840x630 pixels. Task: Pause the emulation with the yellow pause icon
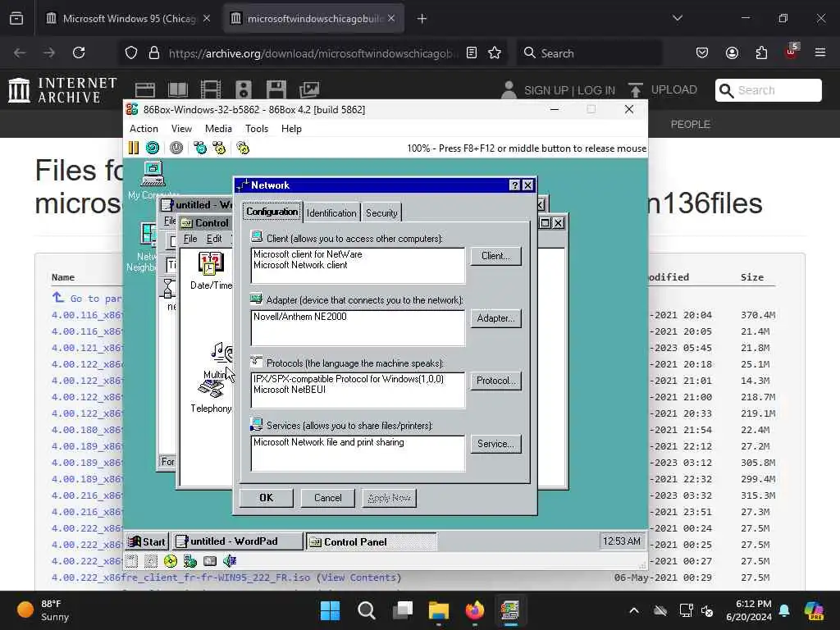[x=134, y=148]
